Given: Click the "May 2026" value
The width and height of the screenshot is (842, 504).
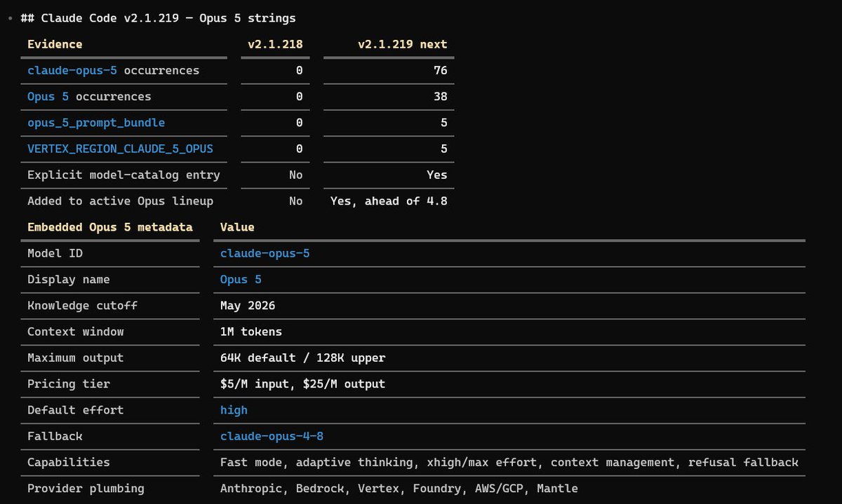Looking at the screenshot, I should [248, 306].
